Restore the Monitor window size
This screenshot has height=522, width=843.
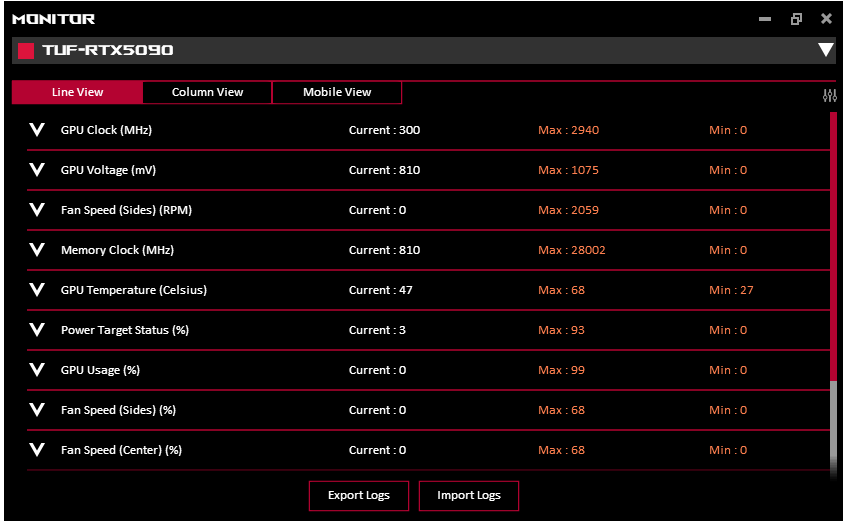click(796, 19)
